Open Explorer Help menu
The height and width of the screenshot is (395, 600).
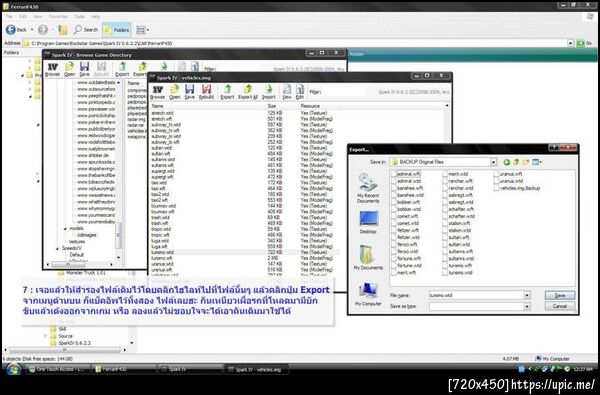tap(95, 16)
